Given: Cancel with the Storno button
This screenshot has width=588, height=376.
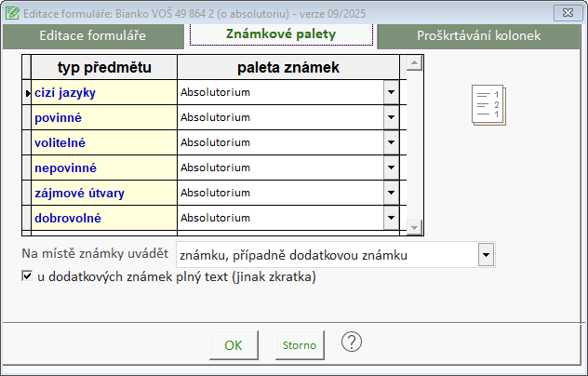Looking at the screenshot, I should [x=300, y=344].
